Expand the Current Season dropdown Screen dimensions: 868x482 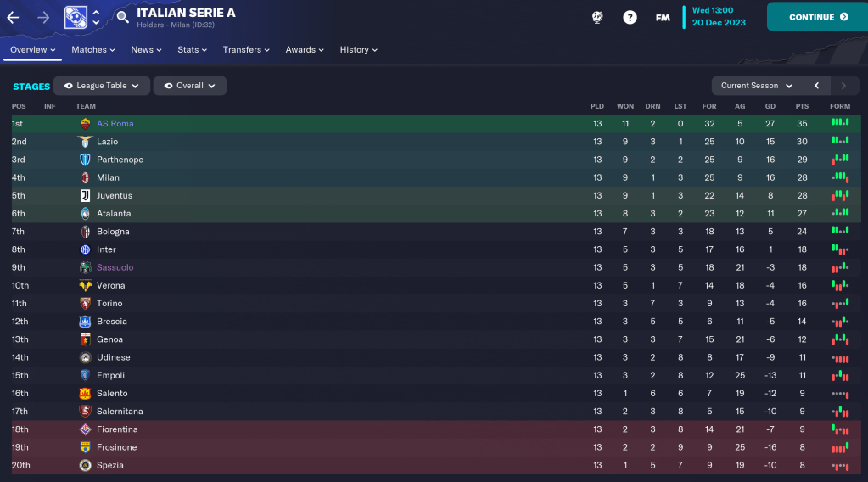coord(756,86)
